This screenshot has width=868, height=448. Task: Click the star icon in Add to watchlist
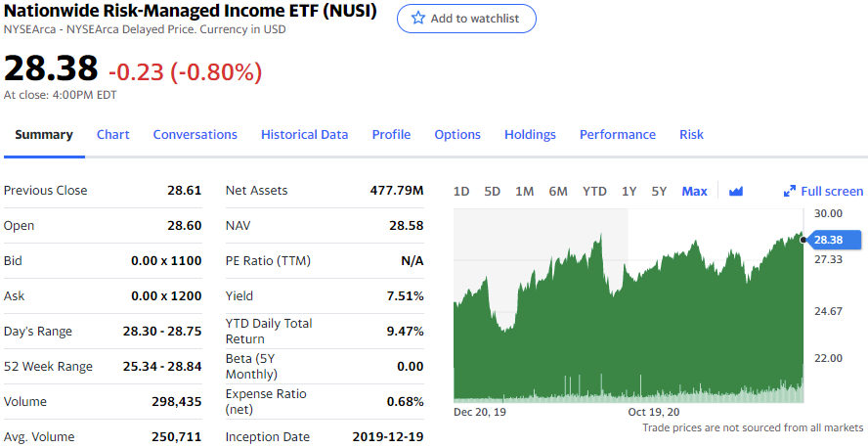pyautogui.click(x=418, y=19)
